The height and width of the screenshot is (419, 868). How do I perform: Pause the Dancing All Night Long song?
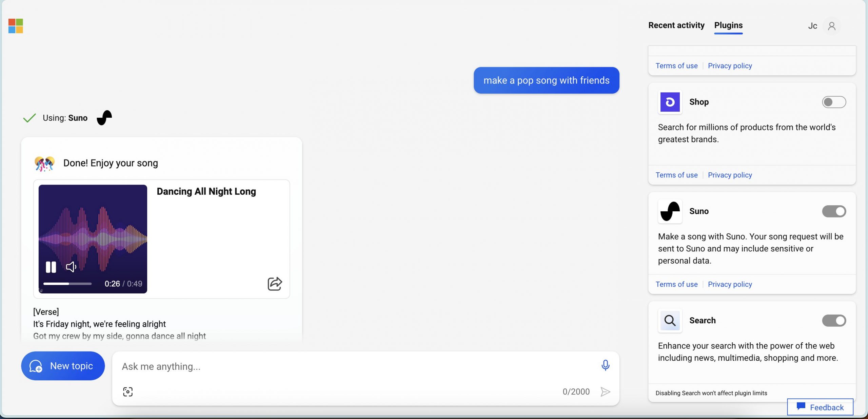click(51, 267)
